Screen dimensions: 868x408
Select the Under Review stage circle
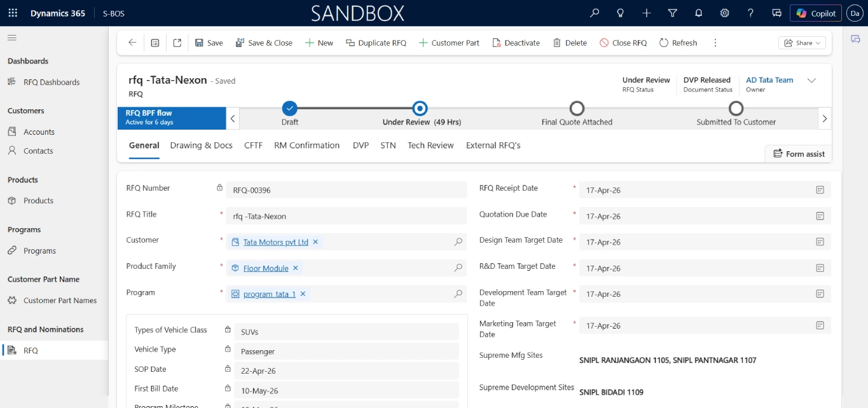(420, 108)
